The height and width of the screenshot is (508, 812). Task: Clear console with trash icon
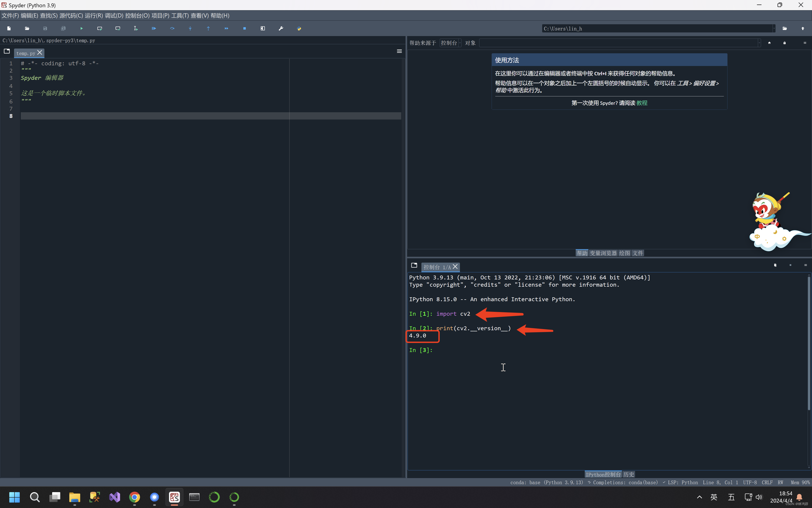coord(775,265)
